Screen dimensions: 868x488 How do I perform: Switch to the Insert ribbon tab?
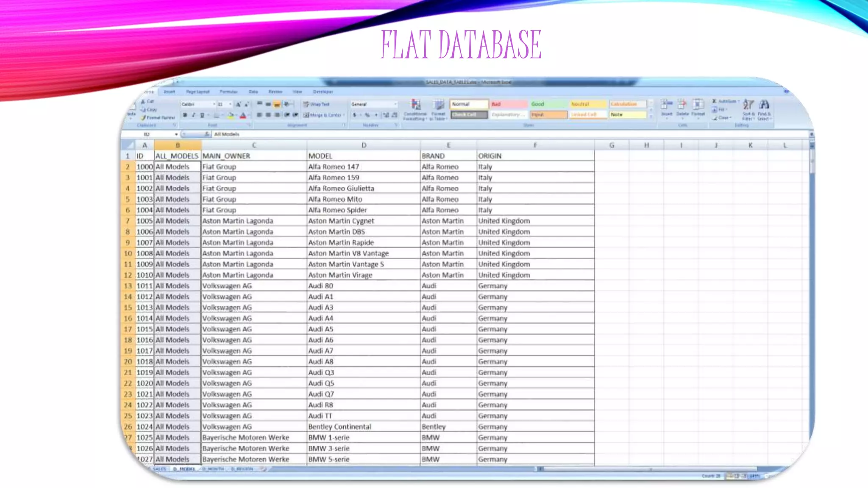click(x=169, y=92)
